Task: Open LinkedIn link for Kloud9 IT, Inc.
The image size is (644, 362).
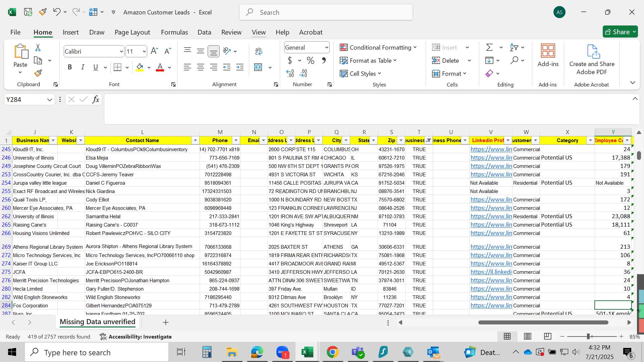Action: [x=491, y=149]
